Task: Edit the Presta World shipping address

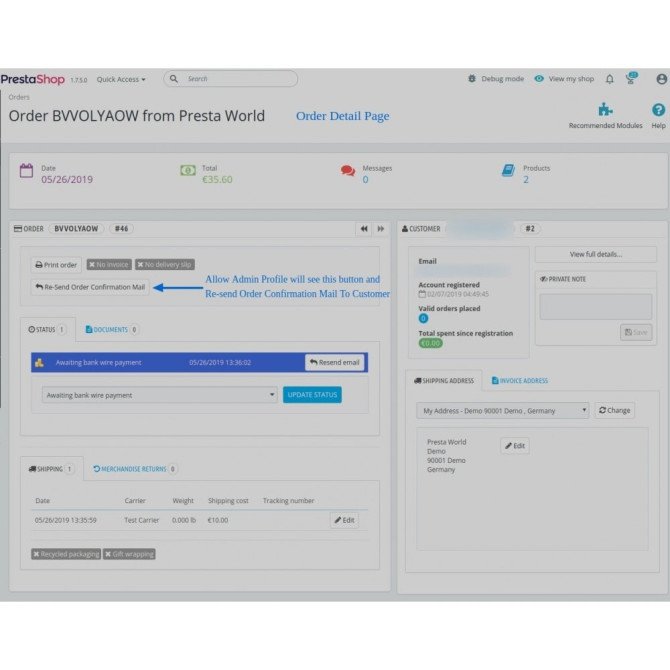Action: (x=515, y=446)
